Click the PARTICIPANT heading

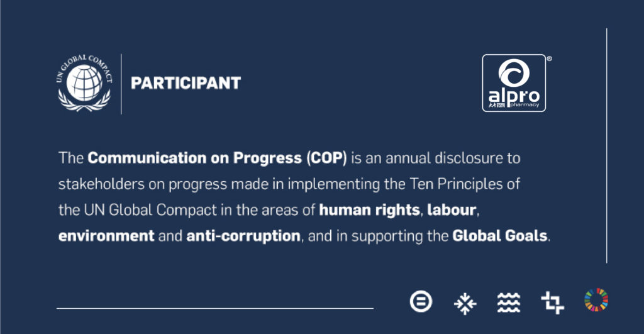click(186, 83)
